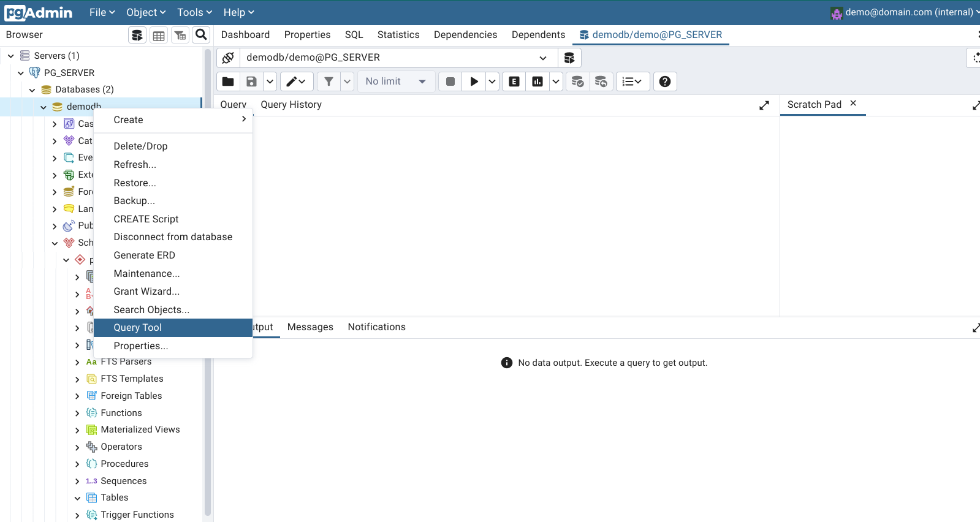Run query with the Execute play icon

pos(474,81)
